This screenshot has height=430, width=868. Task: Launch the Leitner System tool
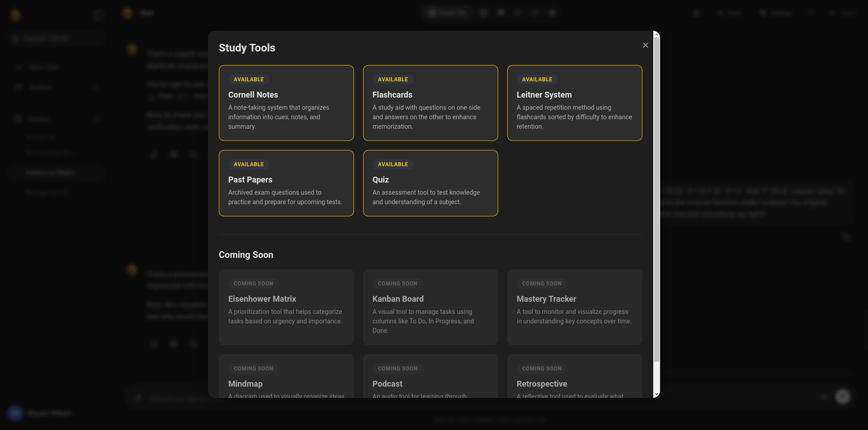tap(574, 103)
